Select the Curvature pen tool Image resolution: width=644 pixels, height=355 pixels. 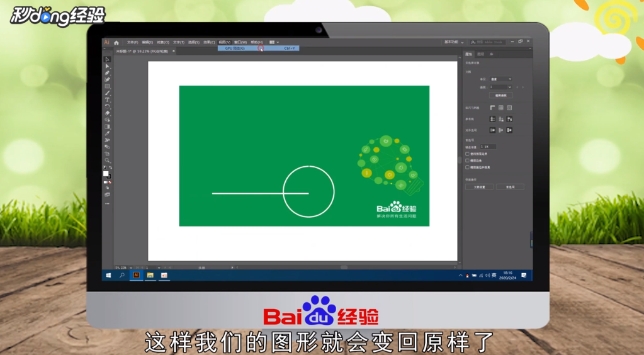pos(107,79)
